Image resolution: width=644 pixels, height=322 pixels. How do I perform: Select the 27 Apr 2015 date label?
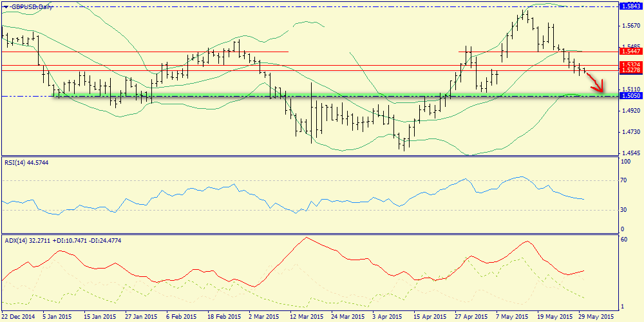tap(471, 317)
